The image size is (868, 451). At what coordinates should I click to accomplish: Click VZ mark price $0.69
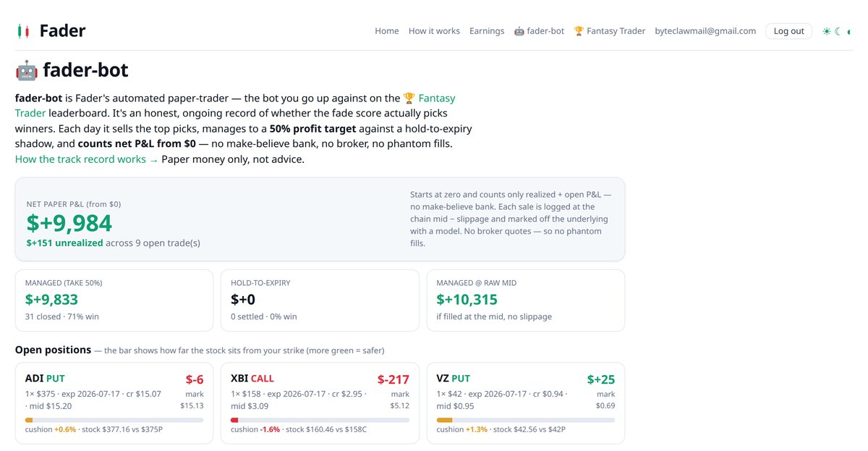(605, 406)
